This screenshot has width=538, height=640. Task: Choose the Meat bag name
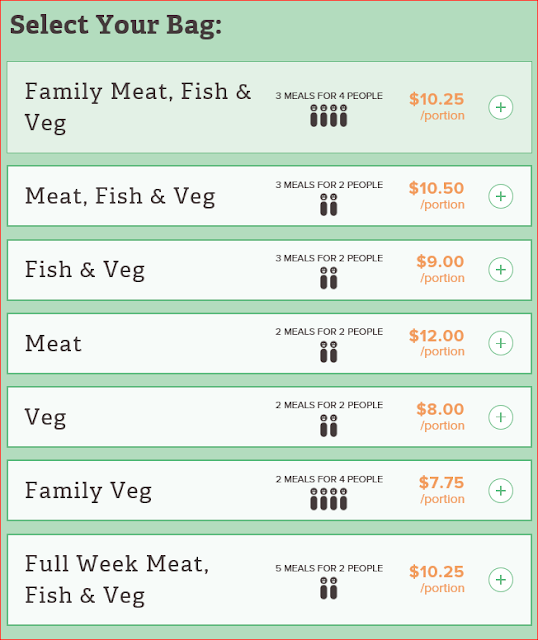53,343
